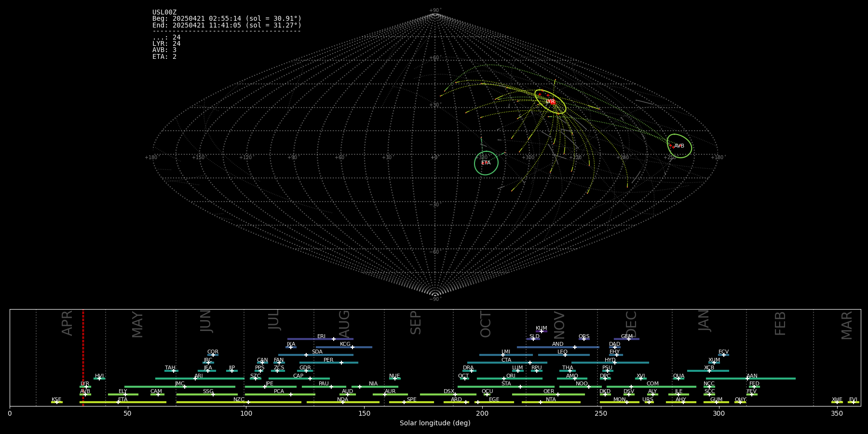Viewport: 868px width, 434px height.
Task: Click the ECV shower label in timeline
Action: coord(723,352)
